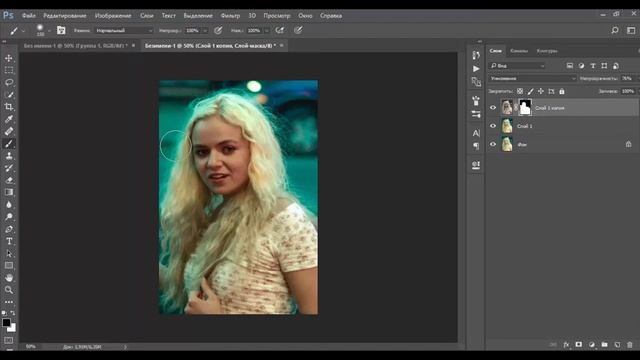Swap foreground and background colors
Image resolution: width=640 pixels, height=360 pixels.
coord(13,313)
